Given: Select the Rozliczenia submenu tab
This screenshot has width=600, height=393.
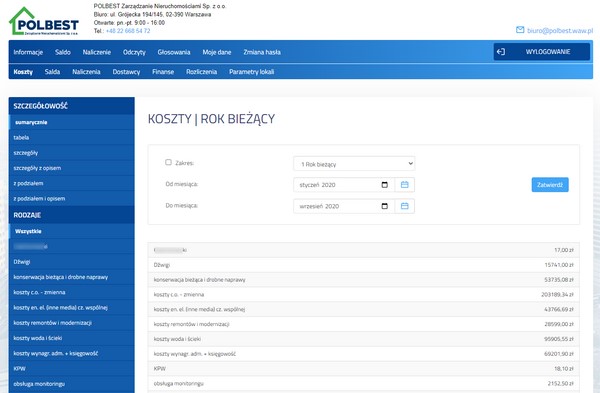Looking at the screenshot, I should tap(202, 72).
